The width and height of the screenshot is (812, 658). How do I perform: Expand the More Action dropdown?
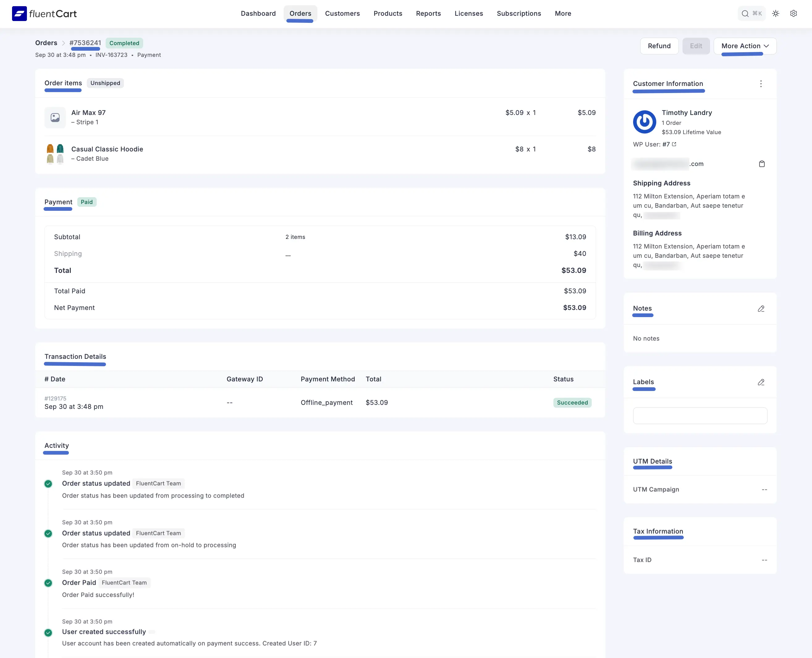745,46
